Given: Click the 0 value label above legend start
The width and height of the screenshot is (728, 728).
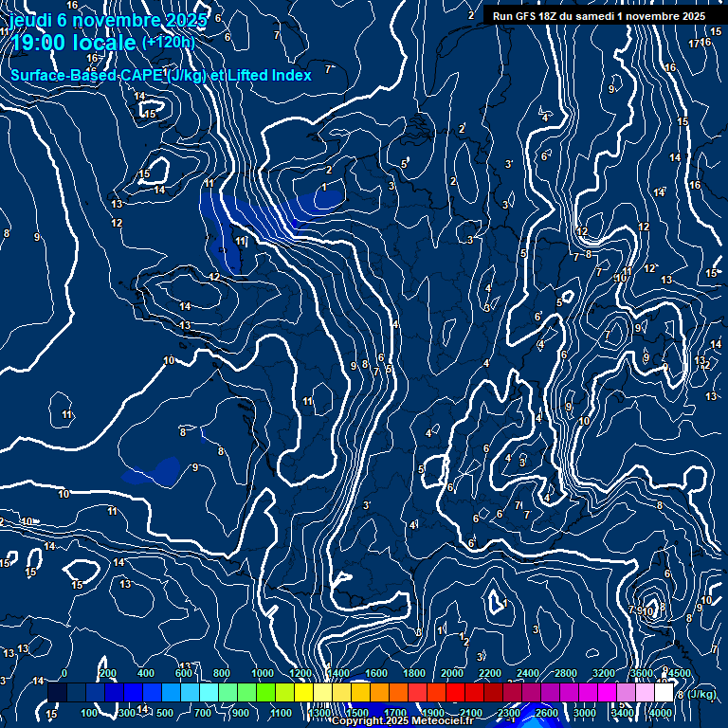Looking at the screenshot, I should click(x=64, y=673).
